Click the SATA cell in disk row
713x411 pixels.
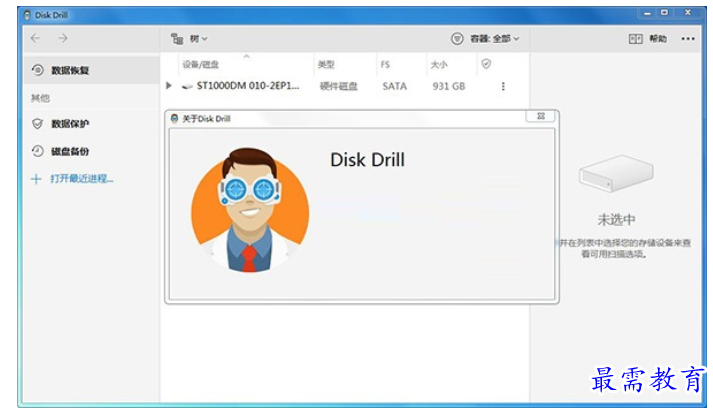pos(395,86)
